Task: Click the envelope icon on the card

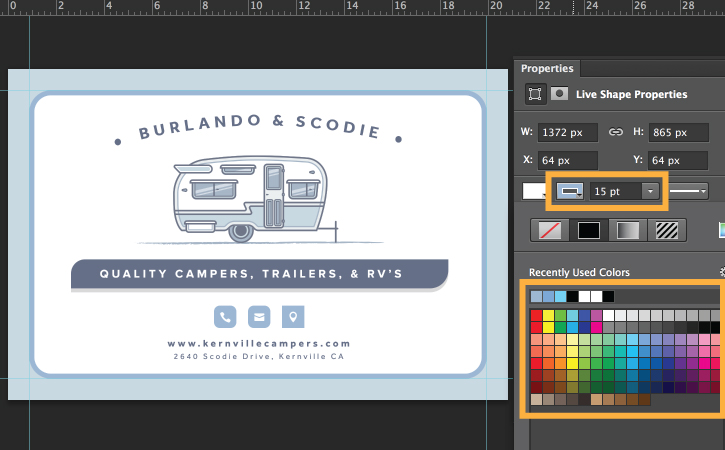Action: pos(259,317)
